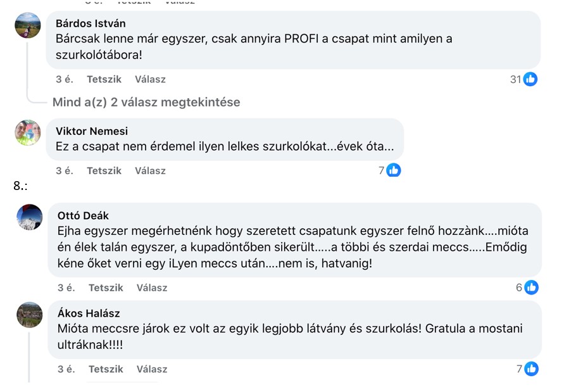
Task: Reply to Ottó Deák's comment via Válasz
Action: [x=152, y=288]
